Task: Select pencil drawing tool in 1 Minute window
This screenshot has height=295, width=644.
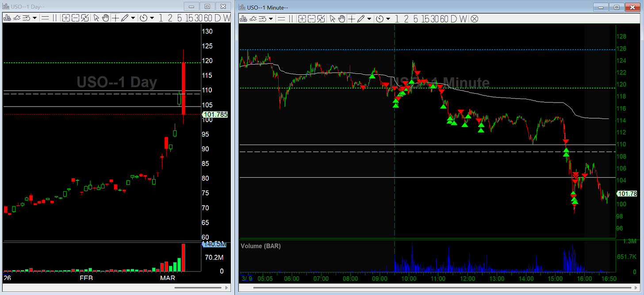Action: (x=361, y=19)
